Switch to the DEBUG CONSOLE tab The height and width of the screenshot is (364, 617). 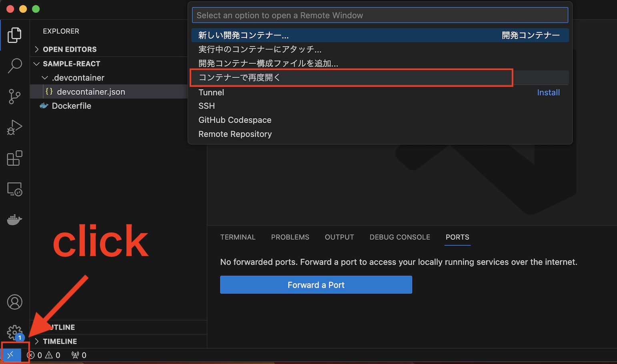coord(400,237)
